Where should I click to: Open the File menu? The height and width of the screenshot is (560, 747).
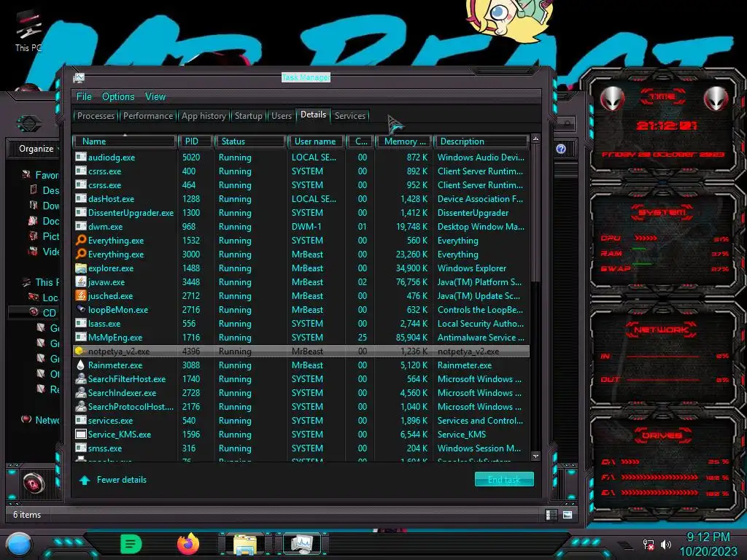84,97
